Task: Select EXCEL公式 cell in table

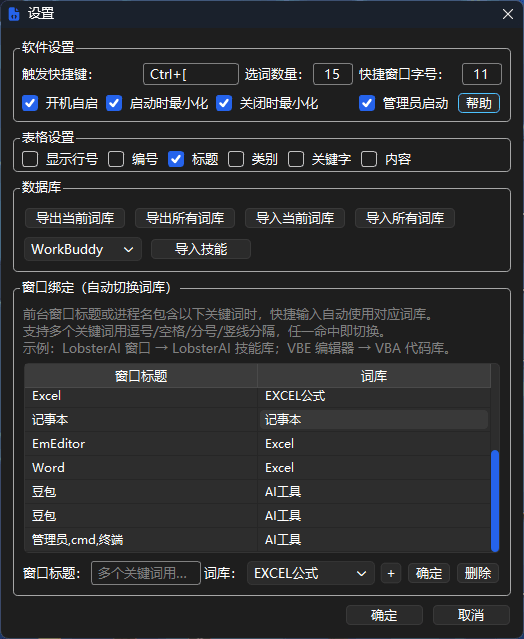Action: (374, 396)
